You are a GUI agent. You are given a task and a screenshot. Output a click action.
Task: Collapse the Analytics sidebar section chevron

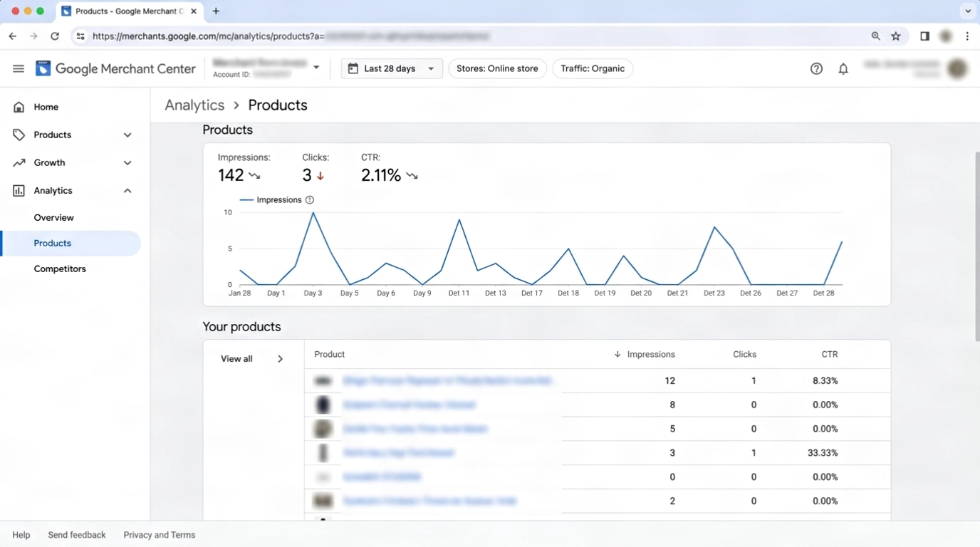point(127,190)
